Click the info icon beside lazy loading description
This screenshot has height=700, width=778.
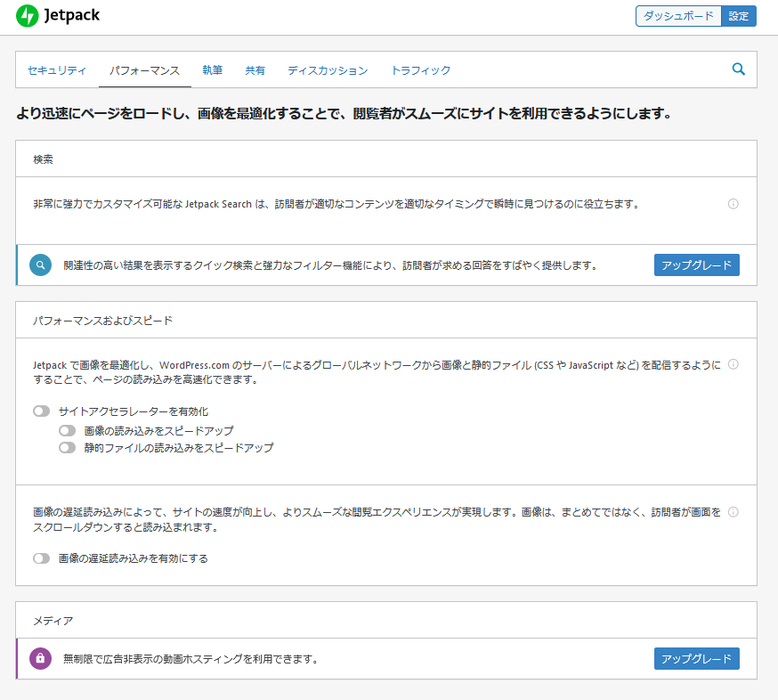click(733, 512)
